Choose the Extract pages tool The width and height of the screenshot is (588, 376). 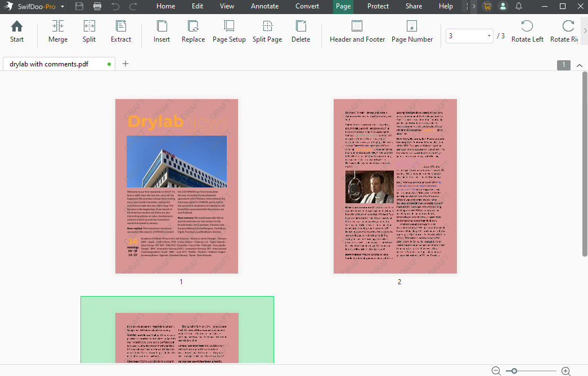click(121, 31)
